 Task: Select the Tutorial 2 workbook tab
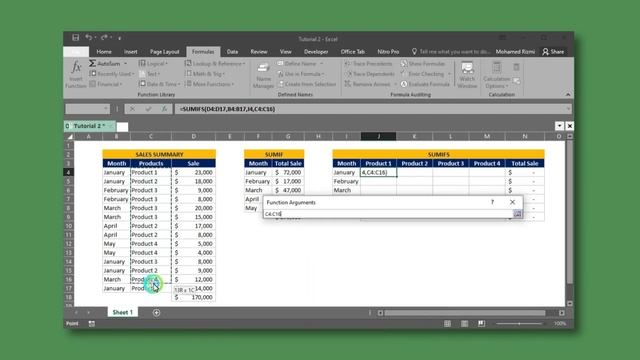89,126
